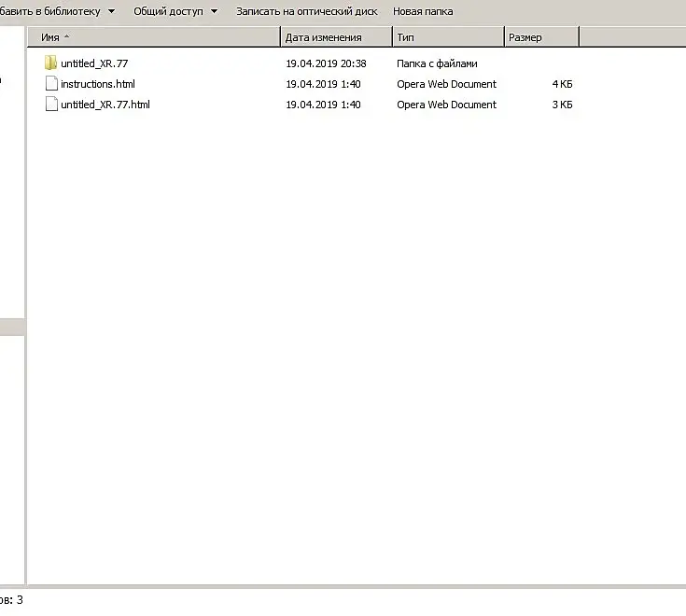Viewport: 686px width, 616px height.
Task: Click the 19.04.2019 20:38 date of the folder
Action: (326, 63)
